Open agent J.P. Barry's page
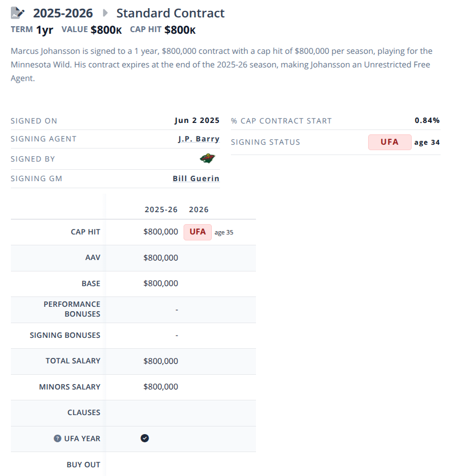 click(199, 139)
